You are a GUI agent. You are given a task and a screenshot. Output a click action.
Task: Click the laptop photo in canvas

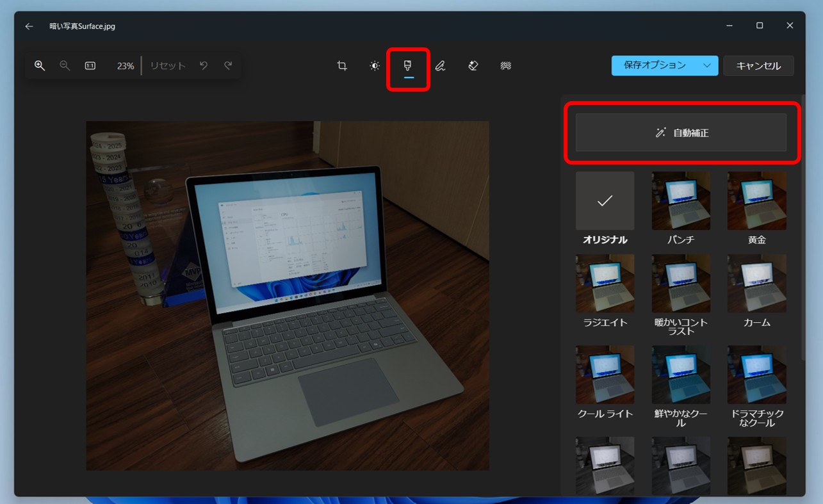click(288, 296)
